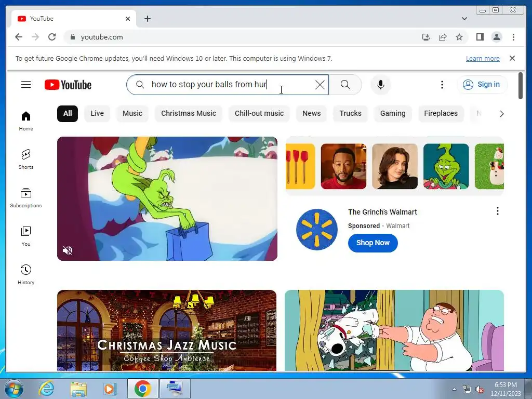Click the page vertical scrollbar thumb
532x399 pixels.
point(521,86)
